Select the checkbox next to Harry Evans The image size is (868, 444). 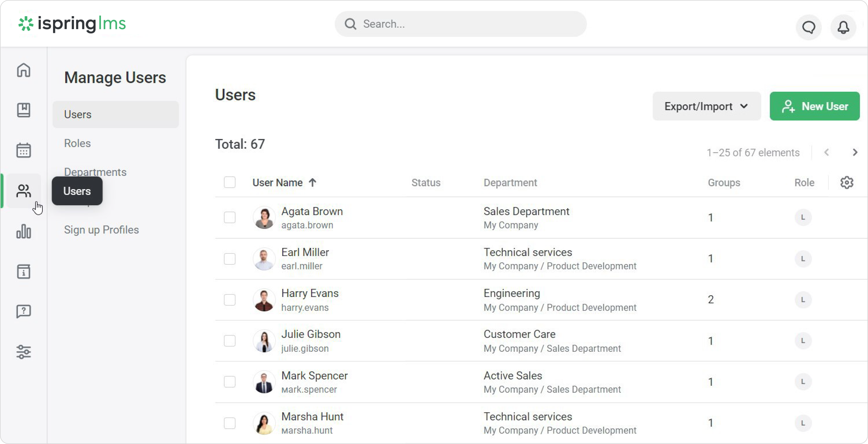click(x=229, y=300)
